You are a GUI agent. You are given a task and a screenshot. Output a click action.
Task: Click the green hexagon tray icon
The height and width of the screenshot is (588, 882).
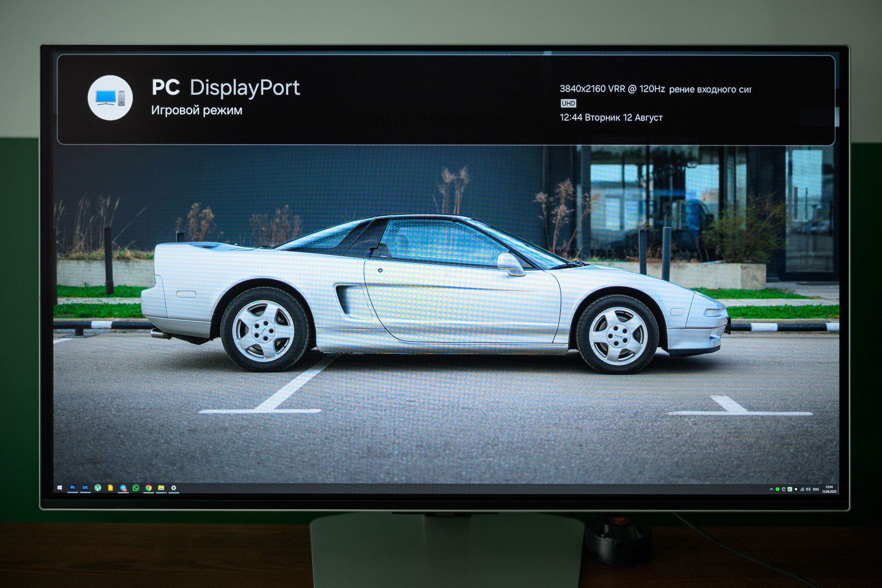pos(777,489)
